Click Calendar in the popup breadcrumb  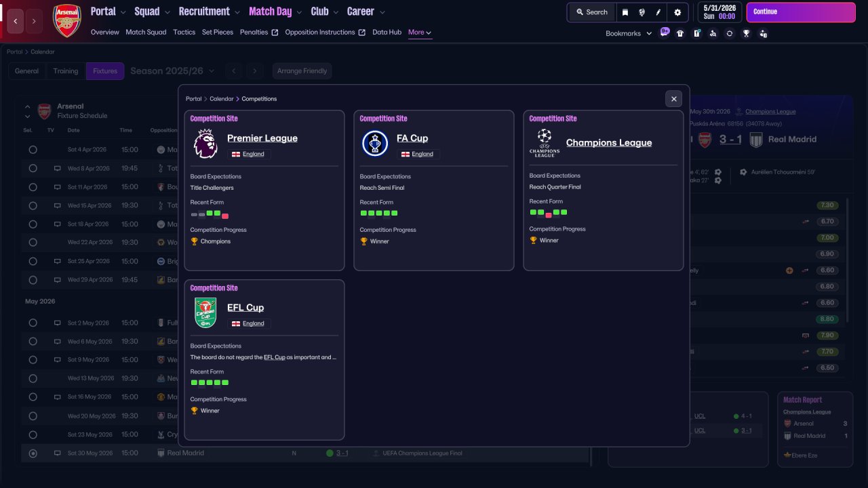(x=222, y=99)
